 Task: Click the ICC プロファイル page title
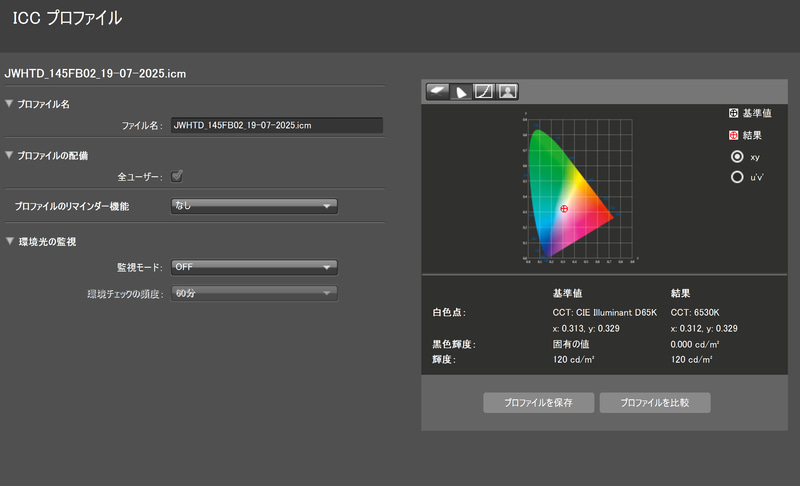click(67, 18)
